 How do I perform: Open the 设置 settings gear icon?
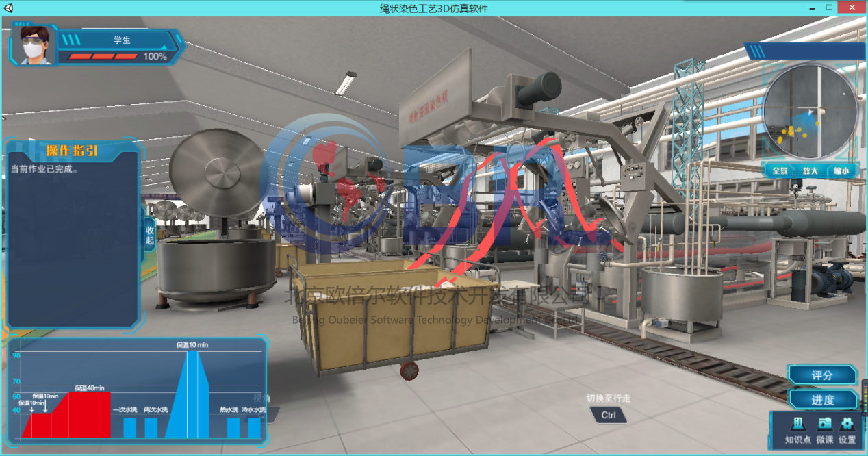tap(847, 425)
